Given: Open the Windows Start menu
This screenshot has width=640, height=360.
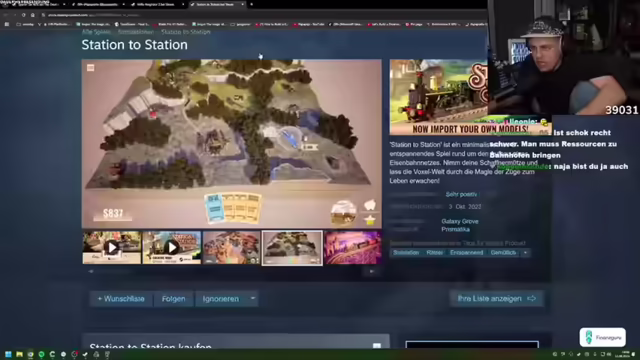Looking at the screenshot, I should click(8, 354).
